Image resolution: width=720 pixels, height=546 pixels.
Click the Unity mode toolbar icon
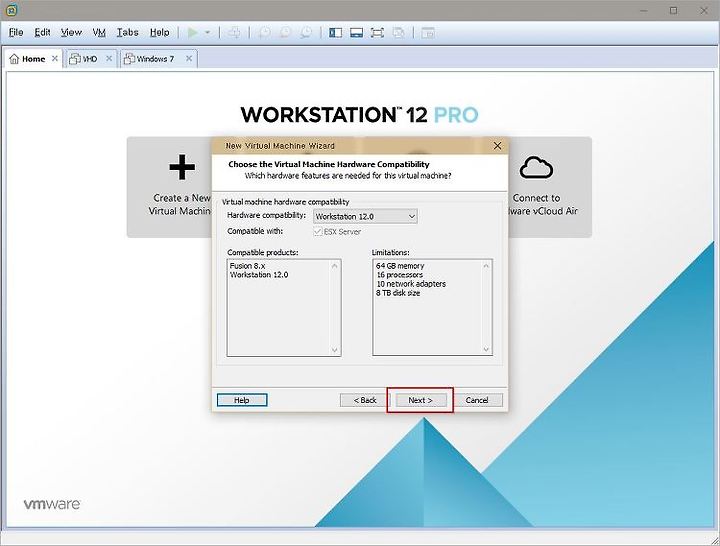coord(399,33)
